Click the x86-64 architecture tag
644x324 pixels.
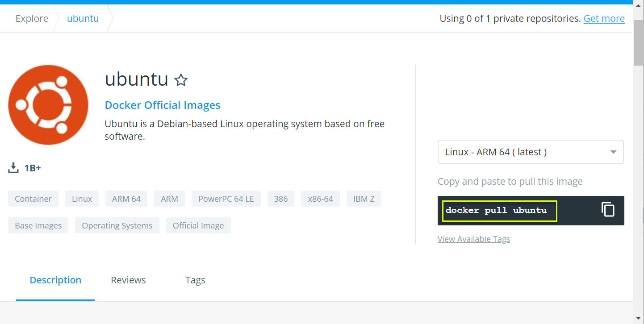[x=320, y=199]
